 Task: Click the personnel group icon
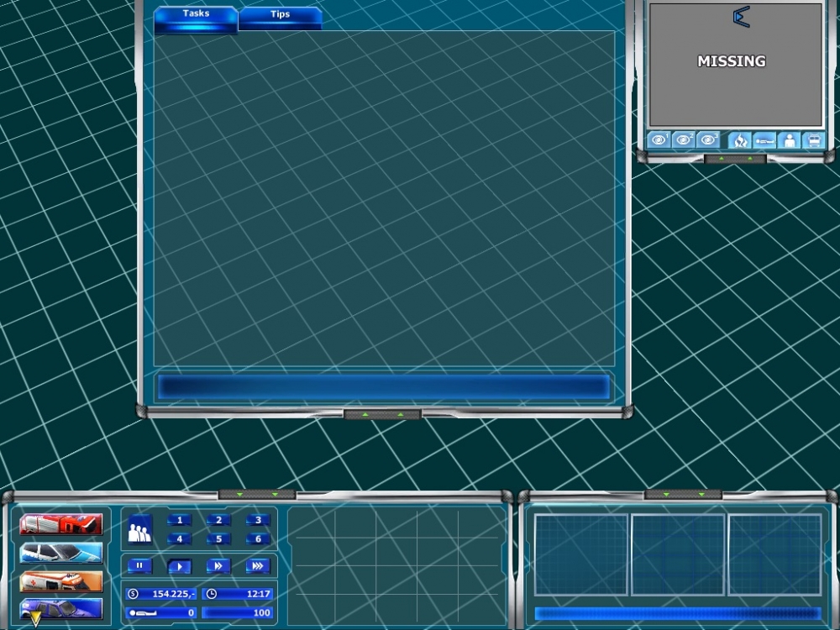139,530
